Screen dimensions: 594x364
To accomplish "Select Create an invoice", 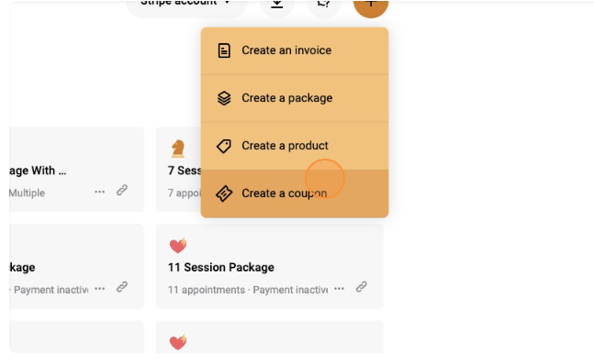I will pos(295,50).
